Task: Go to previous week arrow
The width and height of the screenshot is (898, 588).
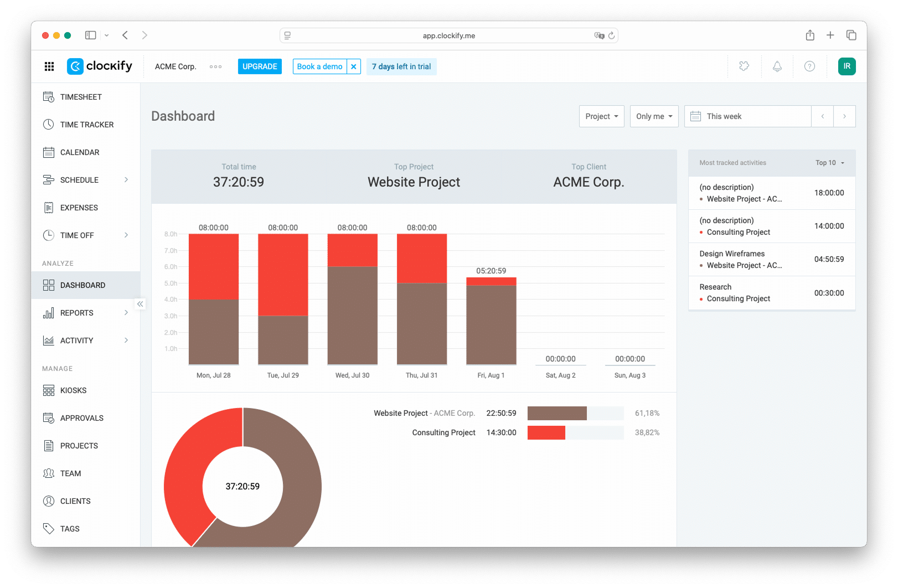Action: pos(823,116)
